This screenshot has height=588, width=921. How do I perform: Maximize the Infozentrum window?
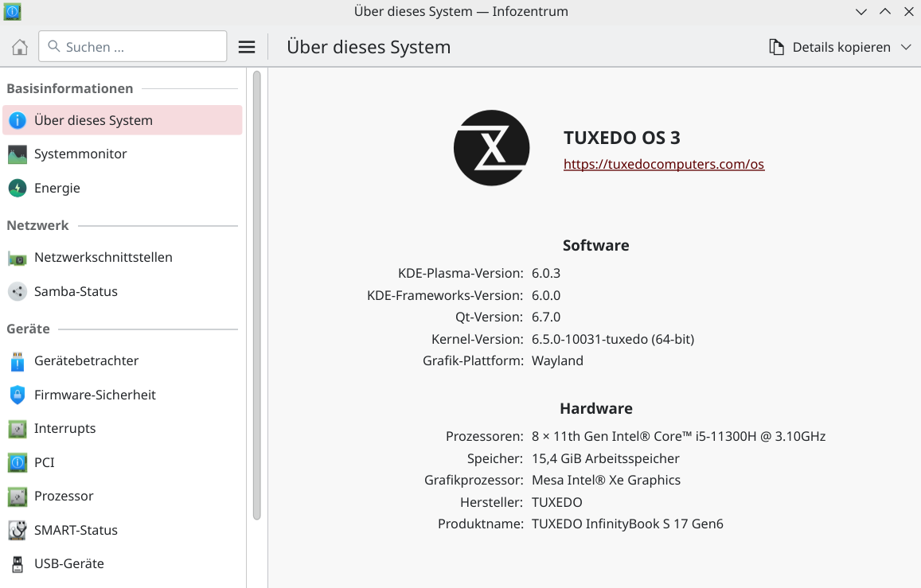coord(885,12)
